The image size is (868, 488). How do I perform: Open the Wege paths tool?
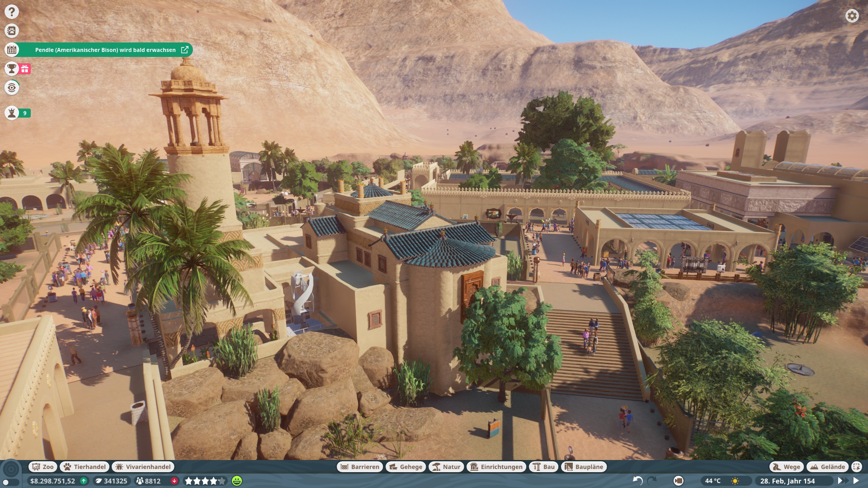pos(787,467)
